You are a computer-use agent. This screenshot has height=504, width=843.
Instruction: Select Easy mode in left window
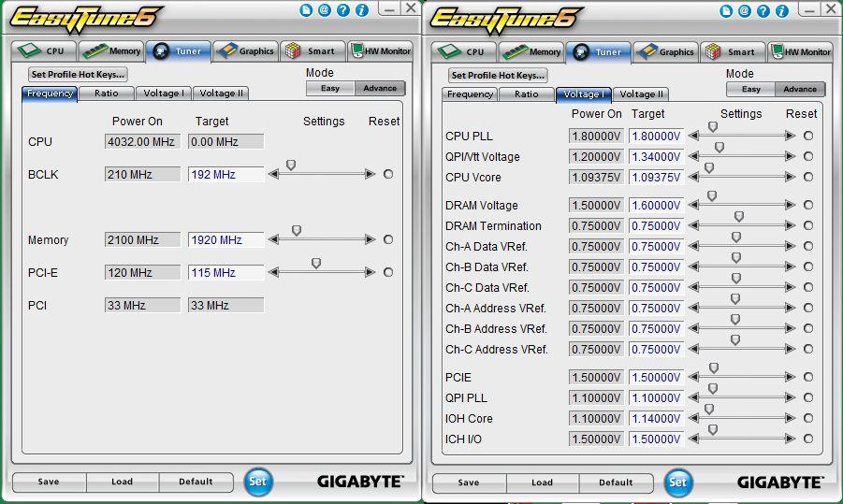[330, 88]
